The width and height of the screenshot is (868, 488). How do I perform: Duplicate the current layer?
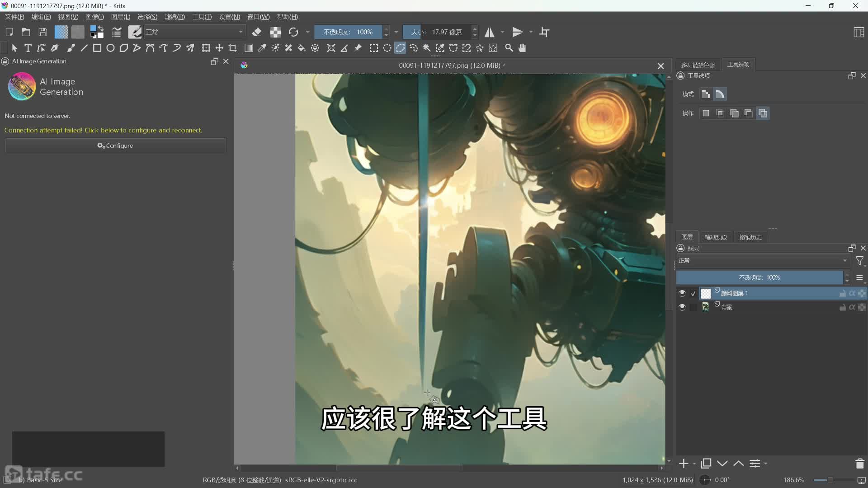click(706, 464)
